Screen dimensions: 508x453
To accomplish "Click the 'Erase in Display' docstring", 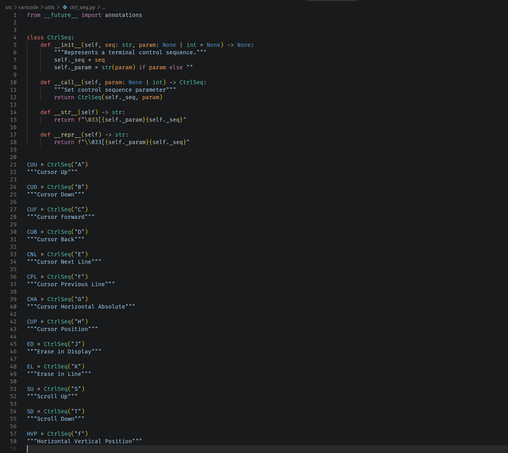I will (x=64, y=352).
